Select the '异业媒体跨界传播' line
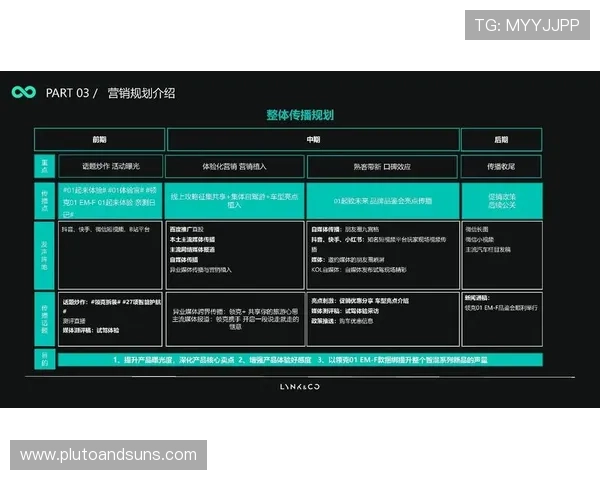This screenshot has width=600, height=480. [x=235, y=312]
